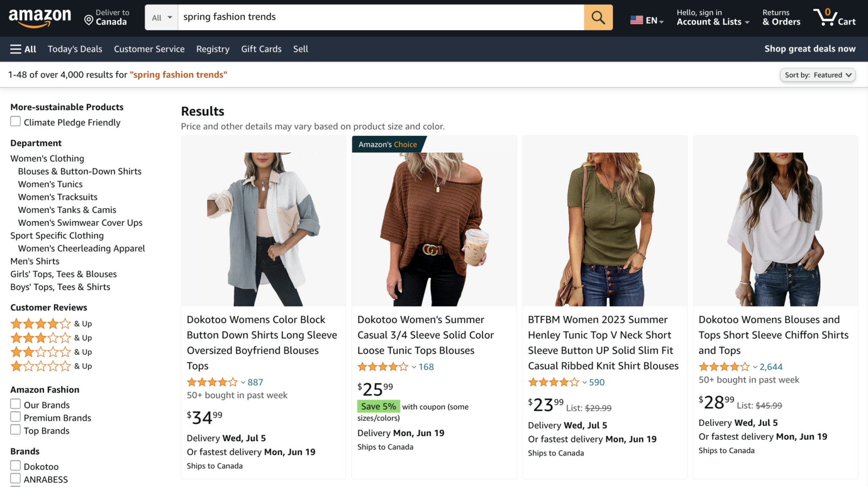Check the Premium Brands checkbox
Image resolution: width=868 pixels, height=487 pixels.
coord(15,417)
